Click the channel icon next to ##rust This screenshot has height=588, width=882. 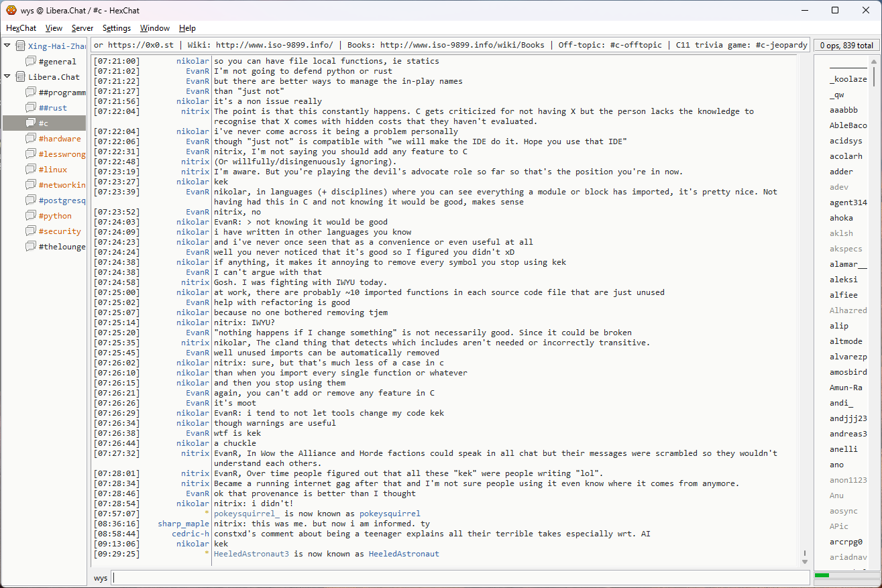[31, 108]
